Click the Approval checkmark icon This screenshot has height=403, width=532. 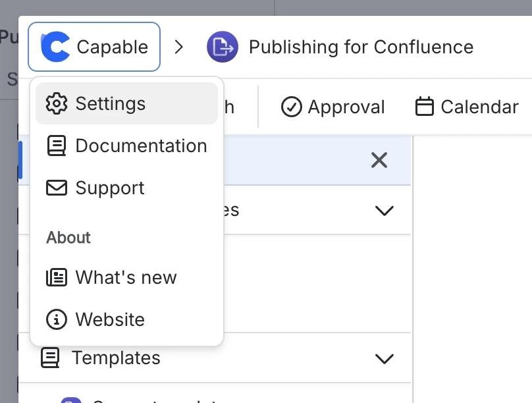(x=290, y=107)
